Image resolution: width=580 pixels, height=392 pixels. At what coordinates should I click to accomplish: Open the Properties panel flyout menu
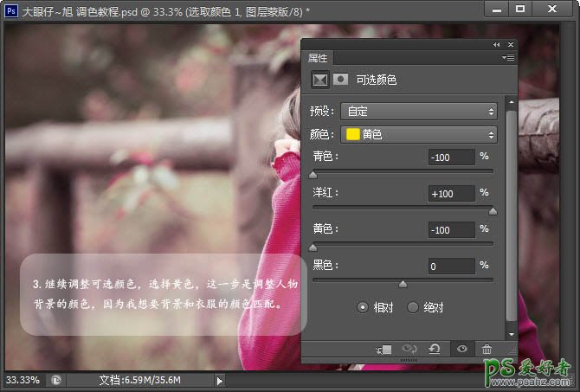pyautogui.click(x=507, y=58)
